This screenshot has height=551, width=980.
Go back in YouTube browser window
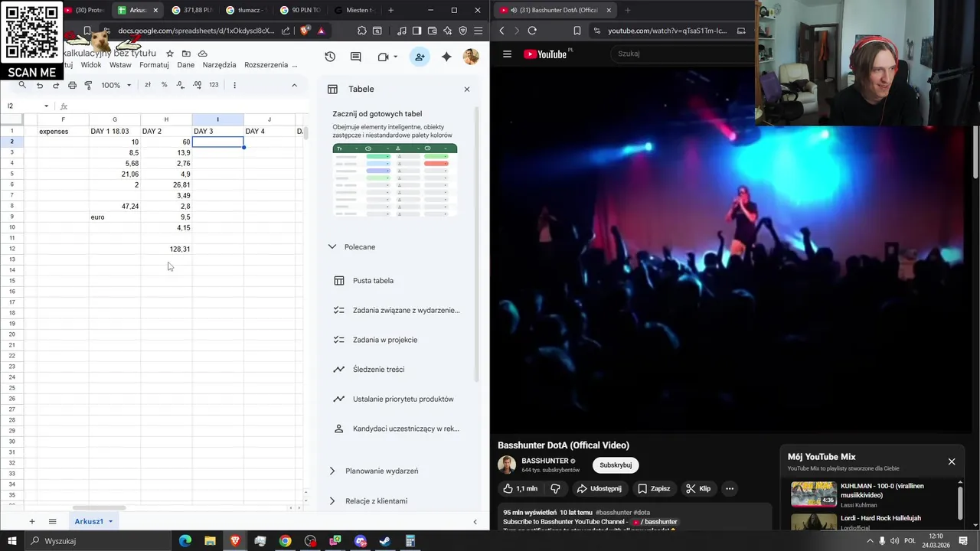(x=501, y=31)
